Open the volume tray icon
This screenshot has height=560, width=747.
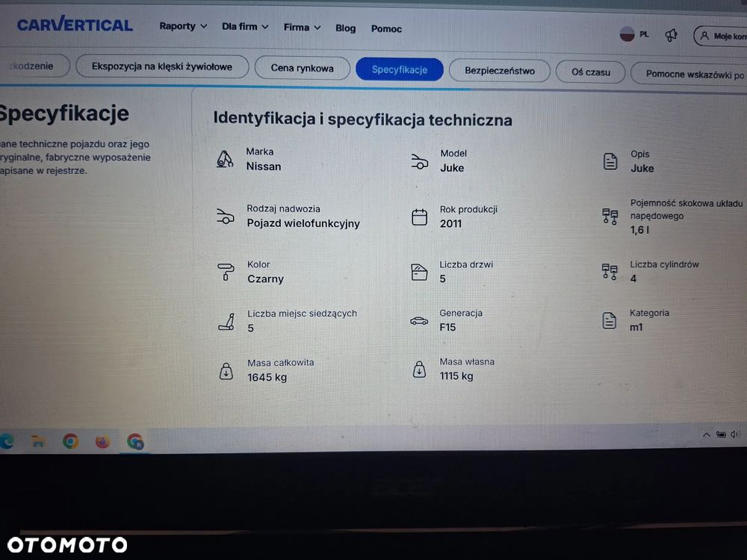734,435
